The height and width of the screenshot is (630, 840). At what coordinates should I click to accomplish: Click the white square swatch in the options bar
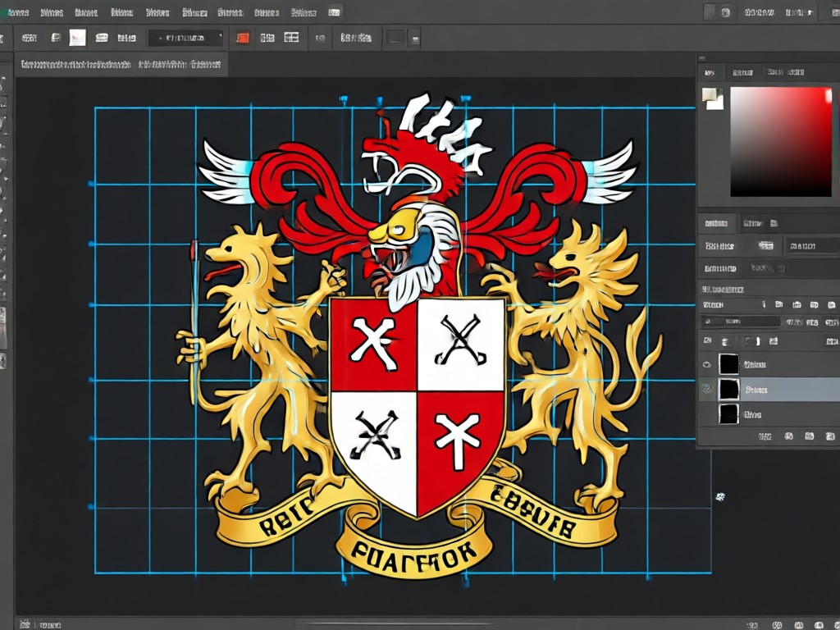point(78,38)
